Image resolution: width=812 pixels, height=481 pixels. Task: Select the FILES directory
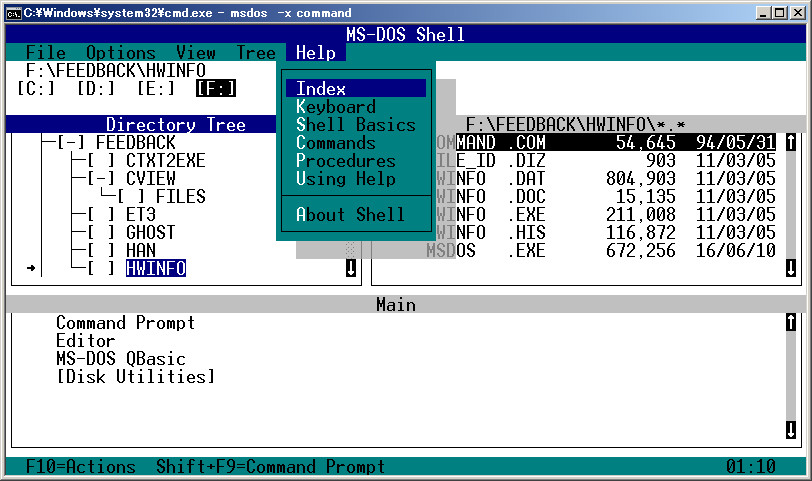(x=181, y=197)
